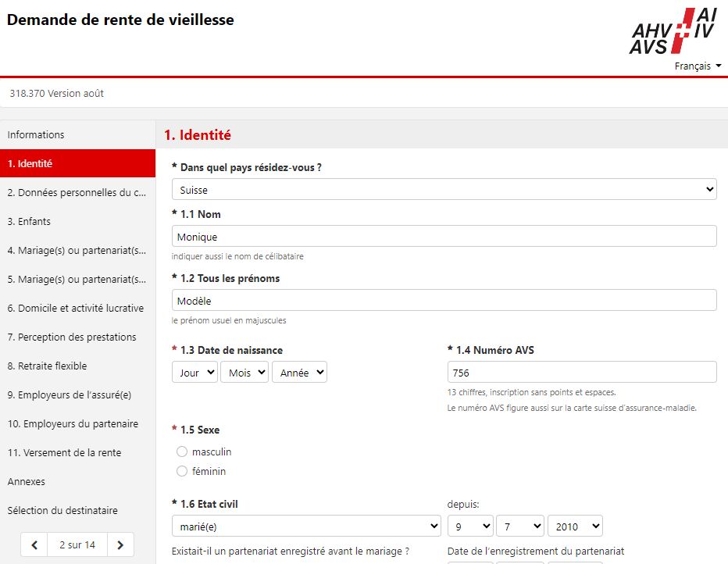This screenshot has width=728, height=564.
Task: Click the Nom text field
Action: point(444,236)
